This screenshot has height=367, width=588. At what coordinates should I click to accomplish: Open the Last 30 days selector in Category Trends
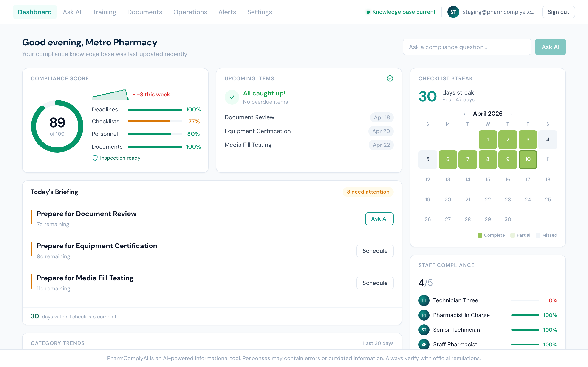coord(378,343)
